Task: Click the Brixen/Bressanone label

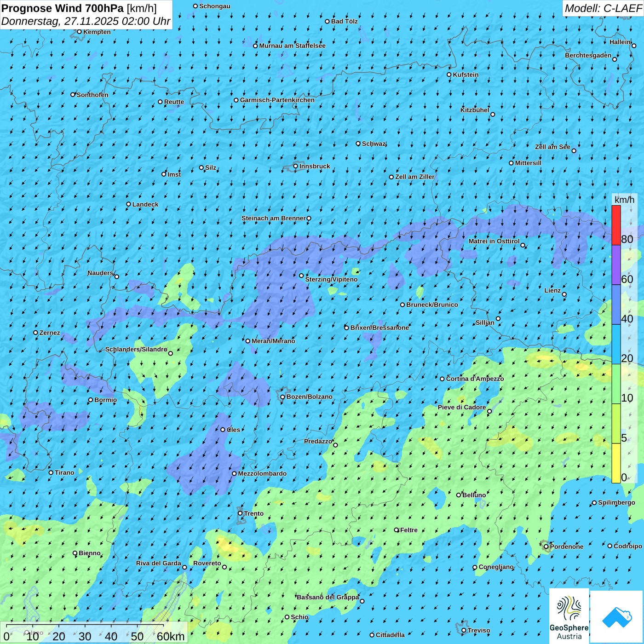Action: click(x=379, y=328)
